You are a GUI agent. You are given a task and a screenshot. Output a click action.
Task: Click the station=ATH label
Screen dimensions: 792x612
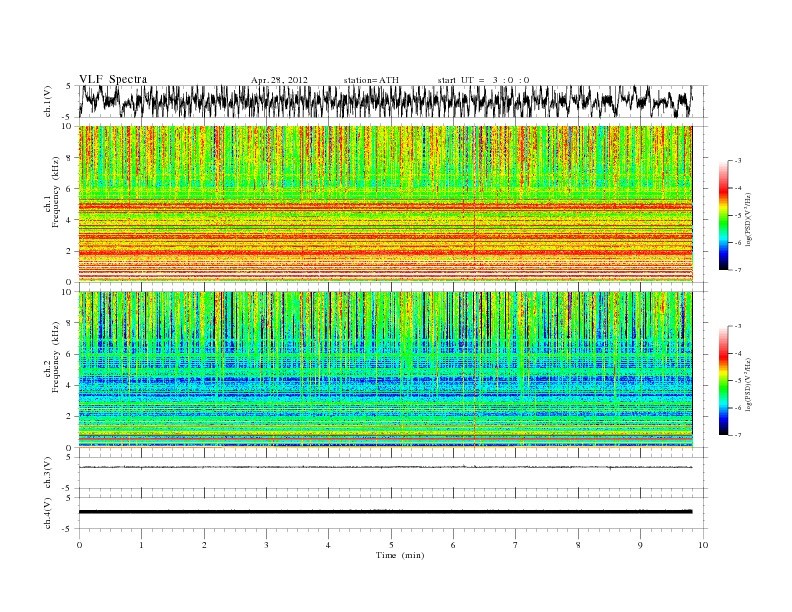coord(371,80)
